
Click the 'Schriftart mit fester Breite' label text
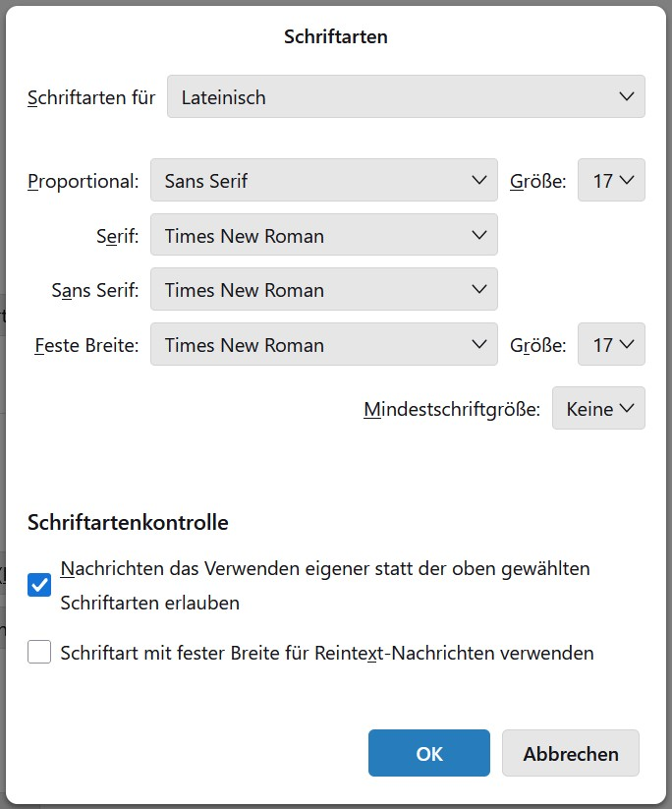(x=326, y=653)
